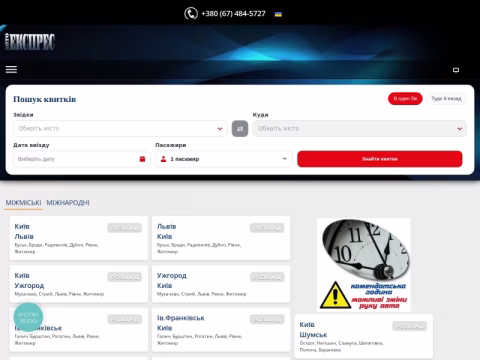Click the Пошук квитків heading
The height and width of the screenshot is (360, 480).
[x=45, y=99]
